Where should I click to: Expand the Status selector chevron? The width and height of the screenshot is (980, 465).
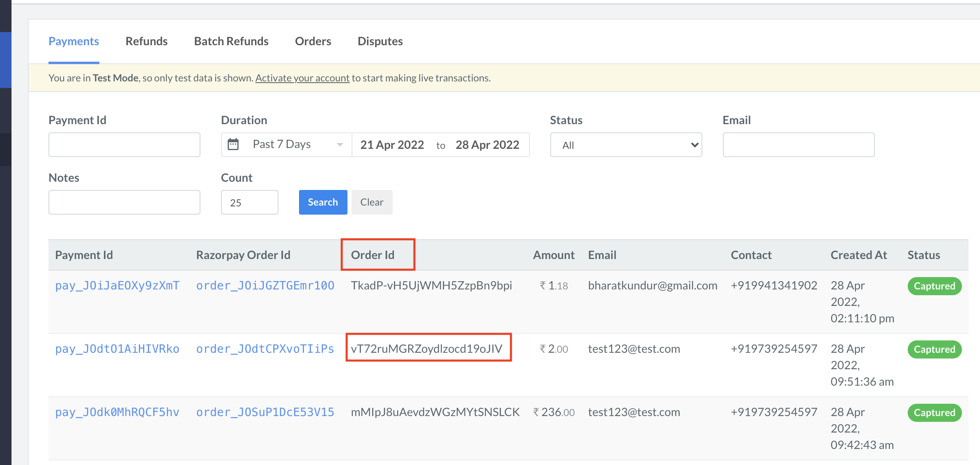click(694, 145)
